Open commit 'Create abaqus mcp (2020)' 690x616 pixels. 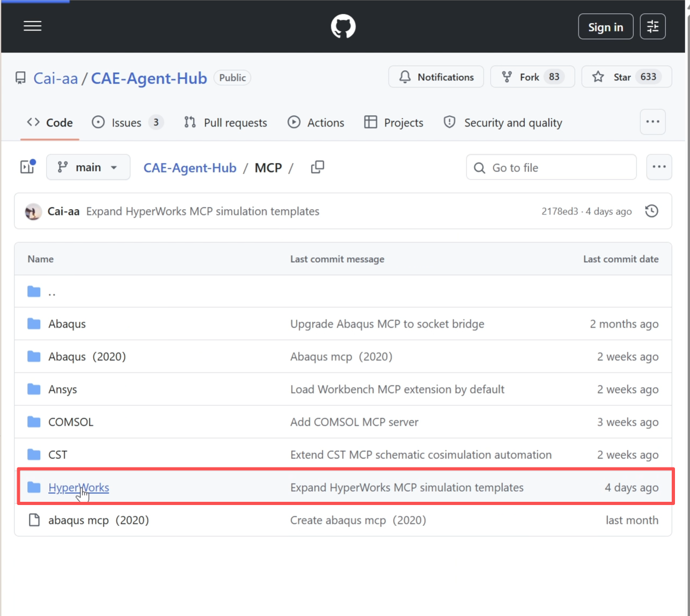click(x=358, y=520)
